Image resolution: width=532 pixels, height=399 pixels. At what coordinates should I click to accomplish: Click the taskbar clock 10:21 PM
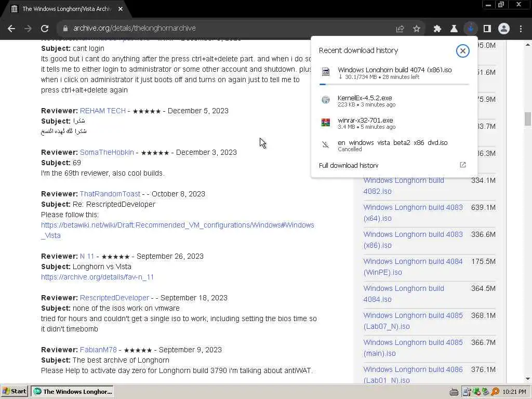tap(514, 392)
